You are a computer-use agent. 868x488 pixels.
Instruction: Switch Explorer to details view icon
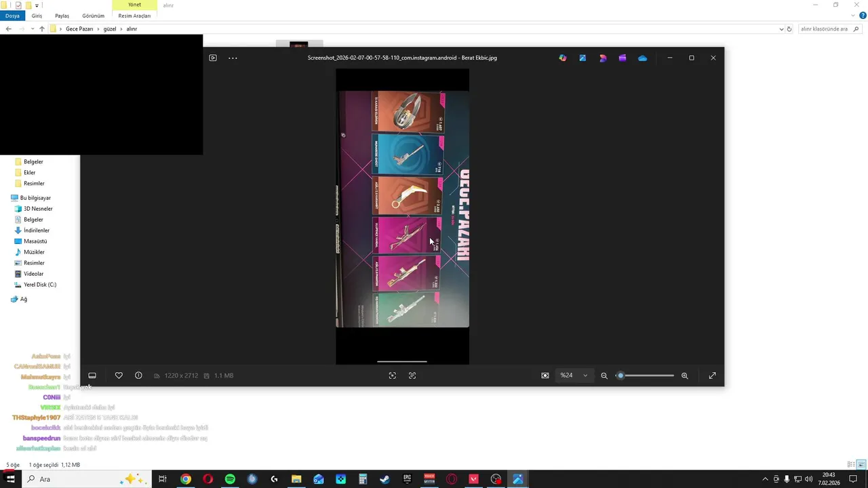point(852,464)
